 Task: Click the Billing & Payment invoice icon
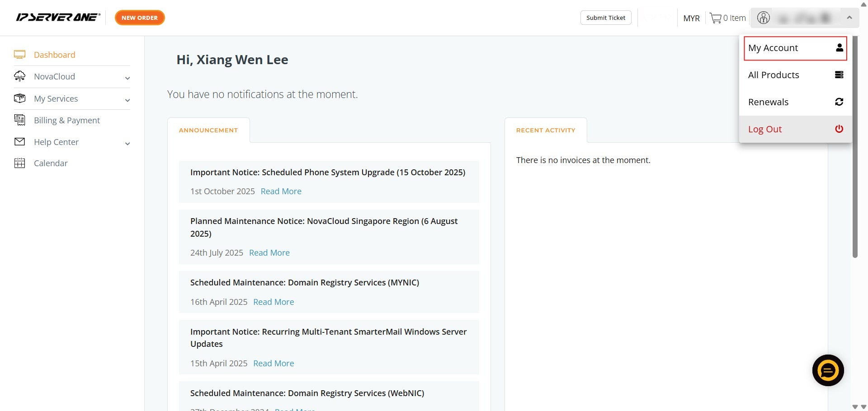click(19, 120)
